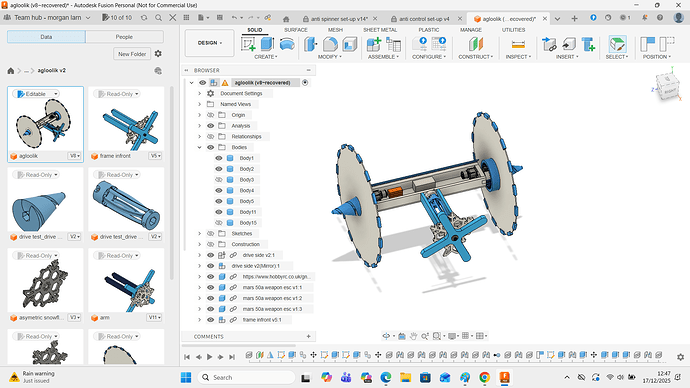This screenshot has height=388, width=690.
Task: Show the Origin folder via eye icon
Action: coord(210,115)
